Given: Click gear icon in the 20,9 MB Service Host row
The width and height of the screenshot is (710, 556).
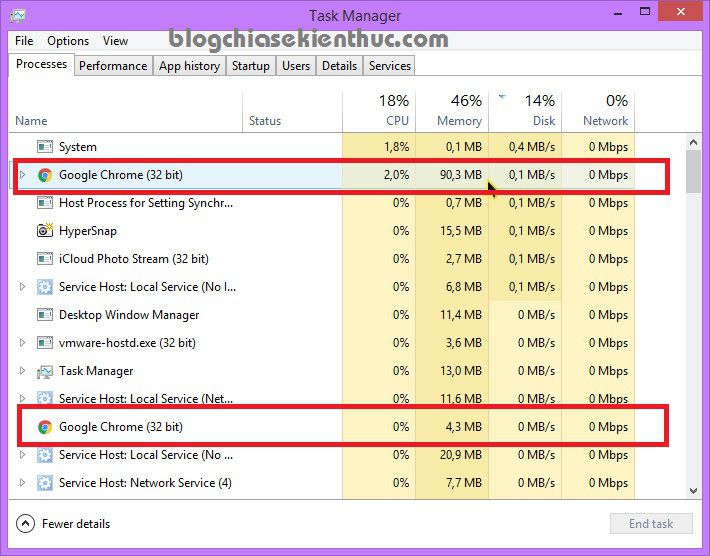Looking at the screenshot, I should pos(45,455).
